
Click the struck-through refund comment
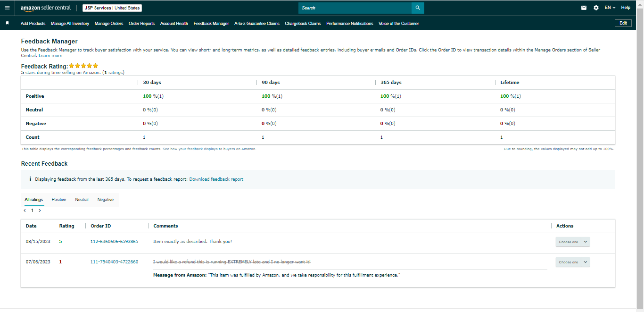[232, 262]
